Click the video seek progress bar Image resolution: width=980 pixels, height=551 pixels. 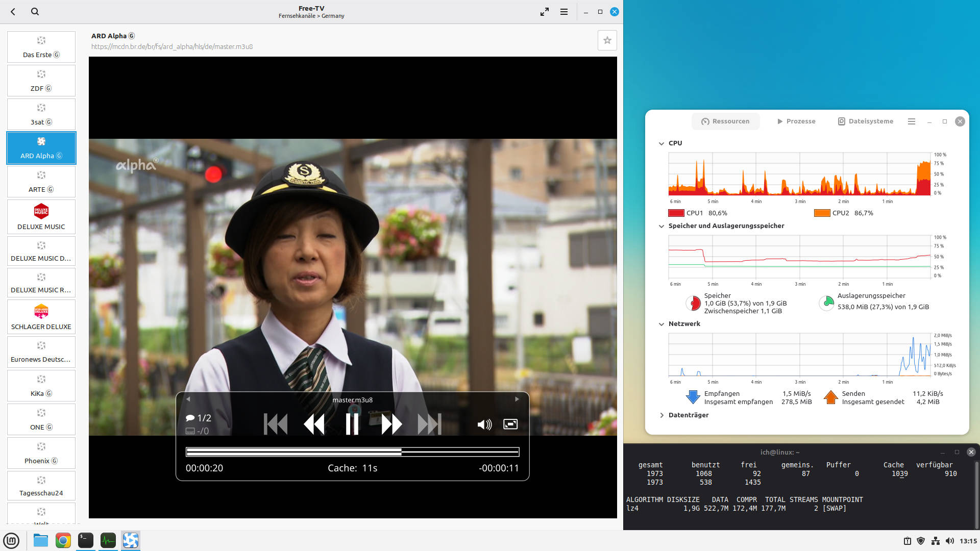click(x=352, y=452)
